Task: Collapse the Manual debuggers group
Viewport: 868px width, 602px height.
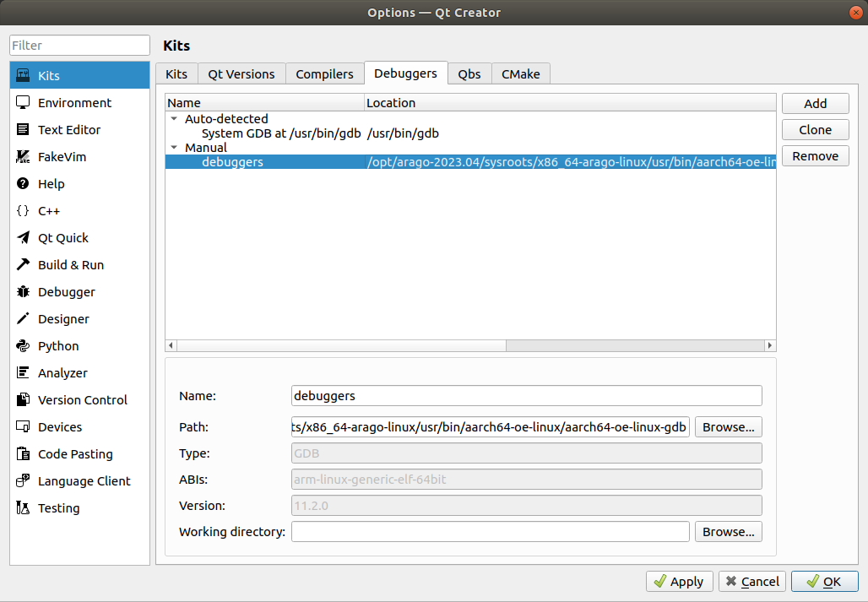Action: click(174, 148)
